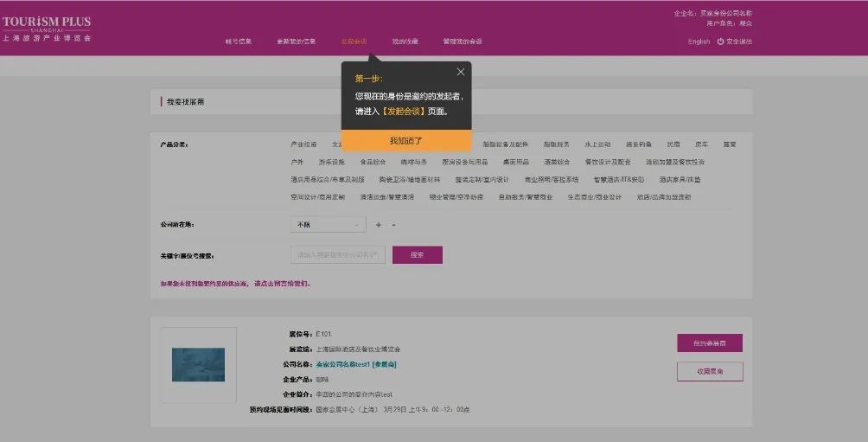Screen dimensions: 868x442
Task: Select the 户外 product category
Action: point(297,163)
